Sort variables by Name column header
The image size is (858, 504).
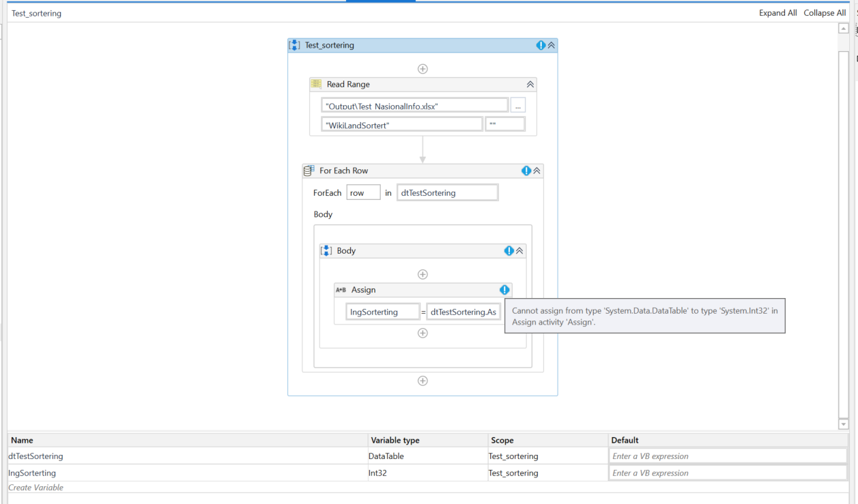point(188,440)
